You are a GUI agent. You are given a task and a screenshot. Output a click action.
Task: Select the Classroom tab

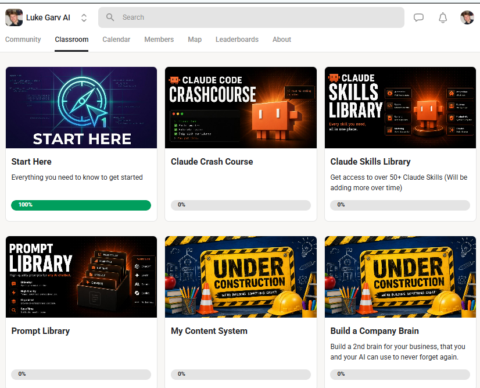click(72, 39)
